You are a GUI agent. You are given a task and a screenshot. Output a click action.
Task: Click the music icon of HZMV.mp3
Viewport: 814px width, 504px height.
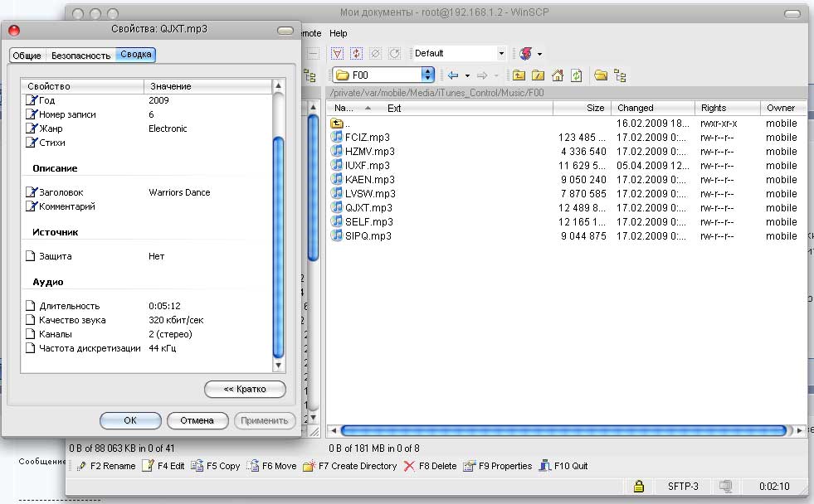(x=337, y=151)
